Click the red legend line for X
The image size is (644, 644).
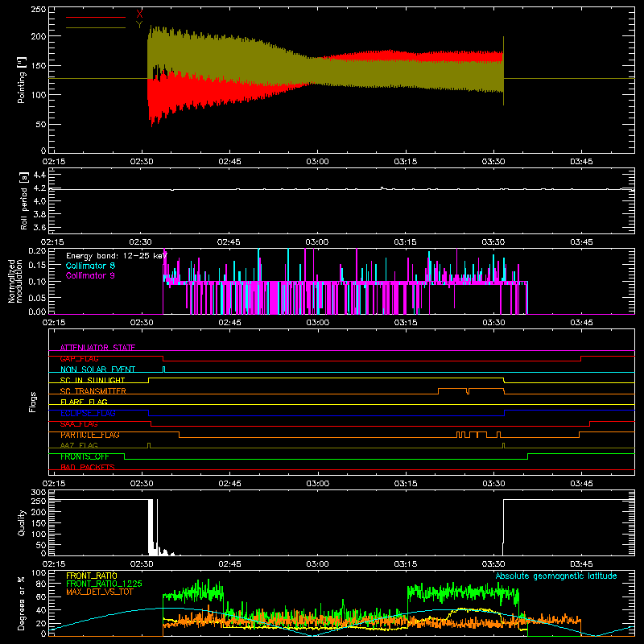point(96,17)
